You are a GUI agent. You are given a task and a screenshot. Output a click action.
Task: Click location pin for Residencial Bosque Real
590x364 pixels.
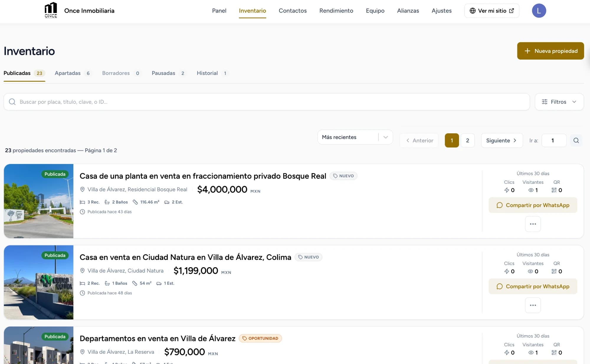[82, 189]
